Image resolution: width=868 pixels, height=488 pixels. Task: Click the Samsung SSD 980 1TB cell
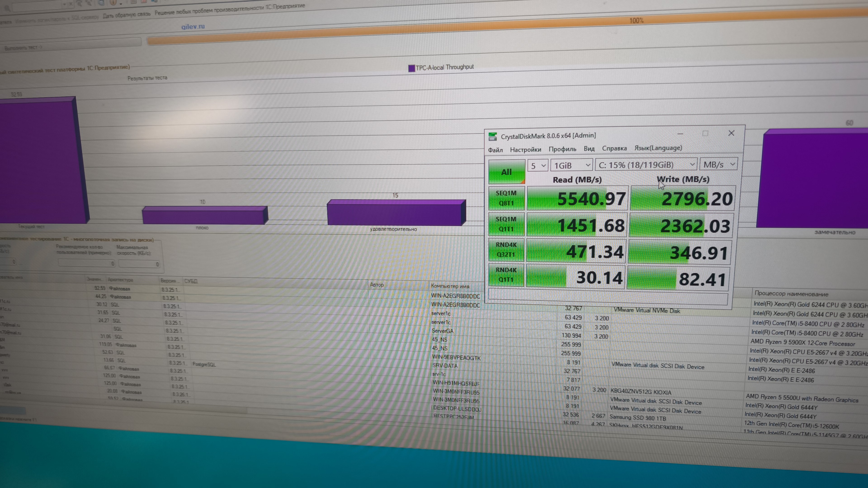(x=637, y=418)
